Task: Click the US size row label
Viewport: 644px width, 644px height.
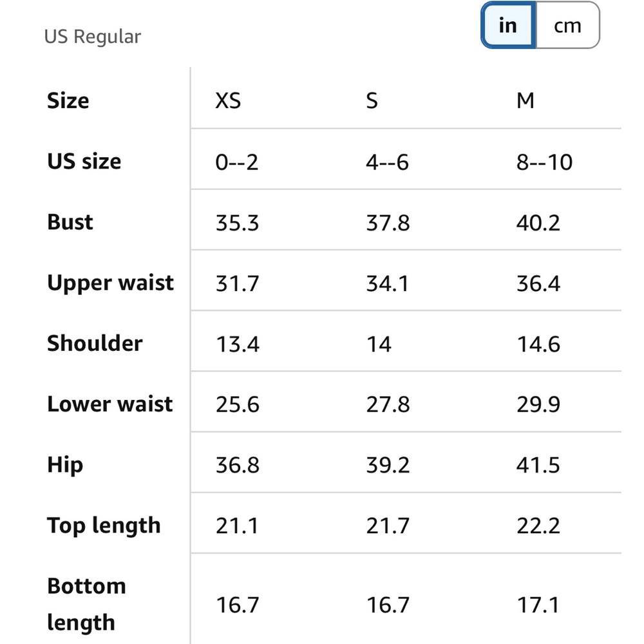Action: [x=84, y=162]
